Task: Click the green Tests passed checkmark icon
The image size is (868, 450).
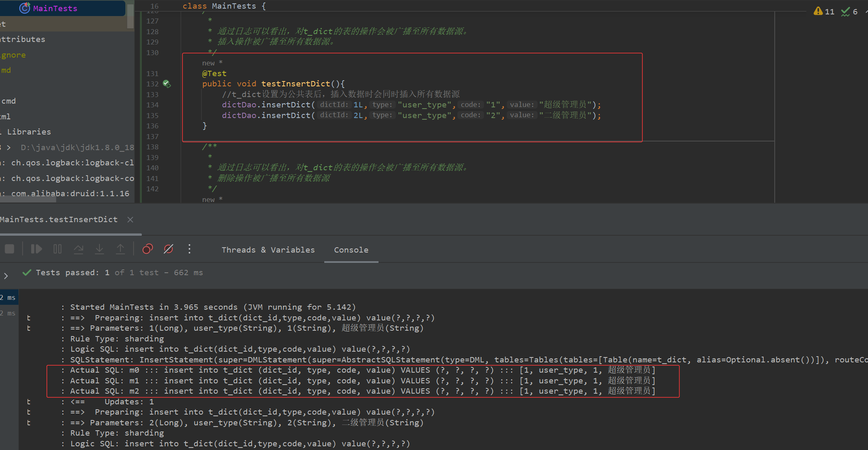Action: (27, 273)
